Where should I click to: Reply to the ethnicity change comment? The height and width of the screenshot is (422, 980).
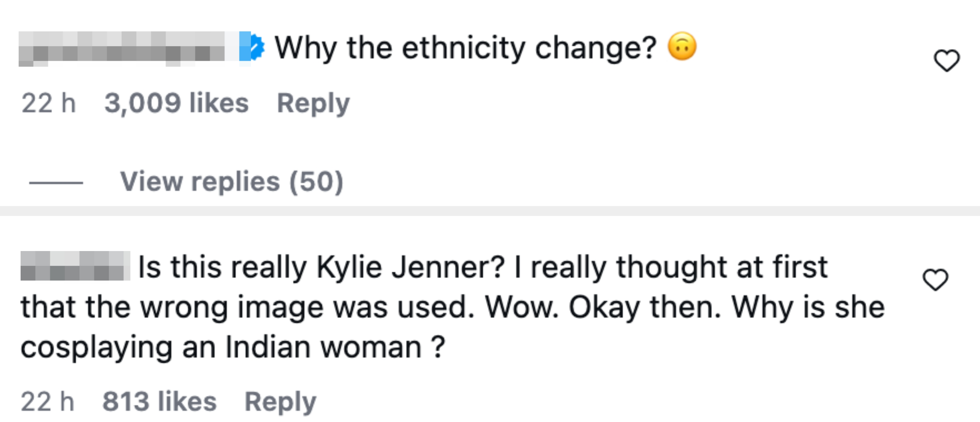point(313,103)
